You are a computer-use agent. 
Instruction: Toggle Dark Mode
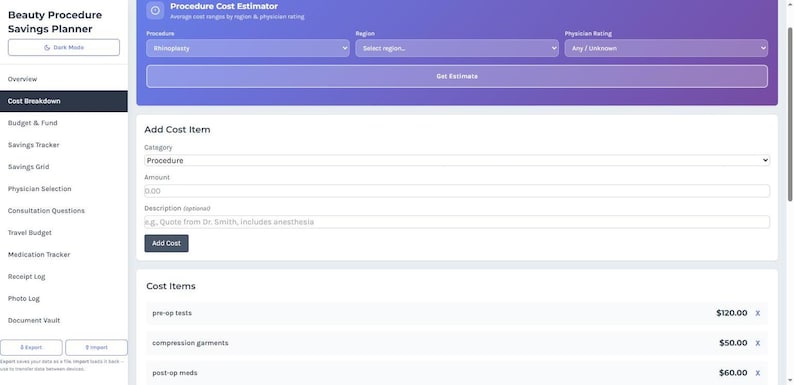click(x=64, y=48)
